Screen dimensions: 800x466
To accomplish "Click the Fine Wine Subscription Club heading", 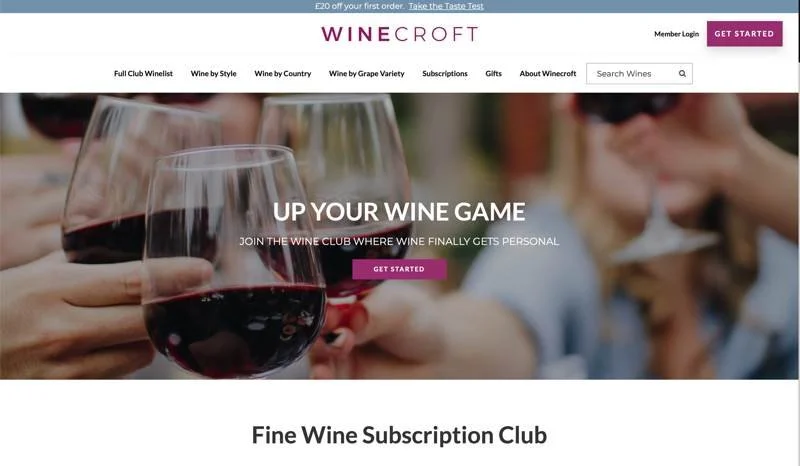I will click(399, 435).
